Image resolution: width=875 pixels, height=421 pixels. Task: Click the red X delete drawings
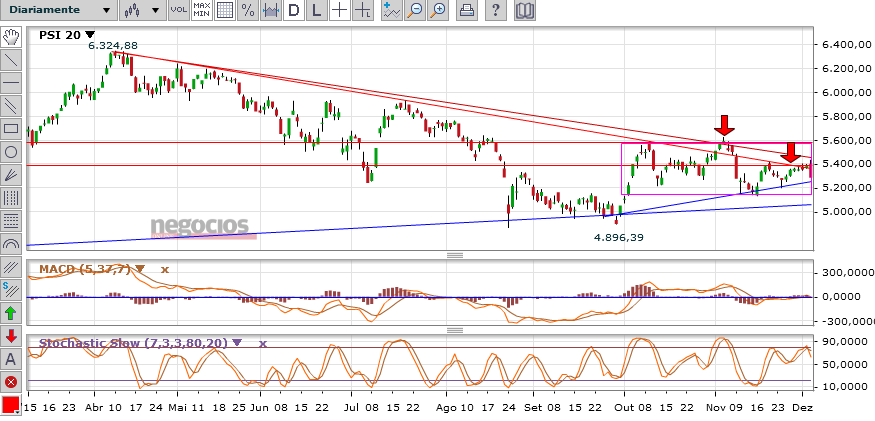coord(11,382)
